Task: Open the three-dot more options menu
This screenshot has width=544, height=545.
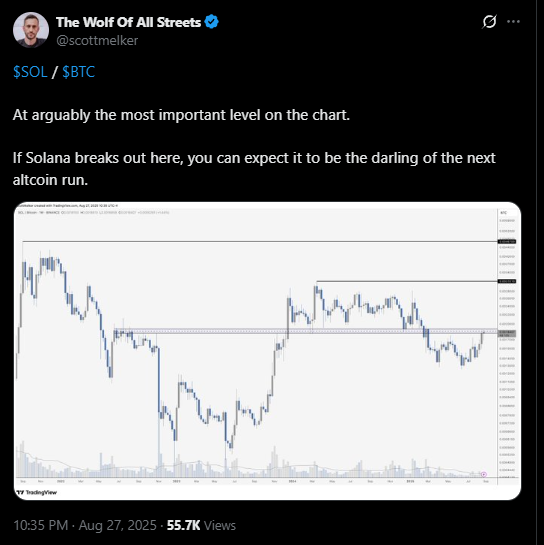Action: tap(513, 22)
